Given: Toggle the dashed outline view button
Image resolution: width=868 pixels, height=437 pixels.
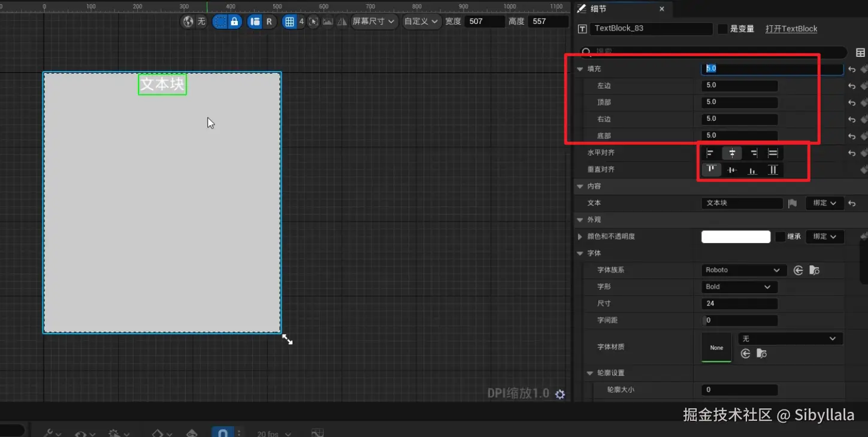Looking at the screenshot, I should pos(220,22).
